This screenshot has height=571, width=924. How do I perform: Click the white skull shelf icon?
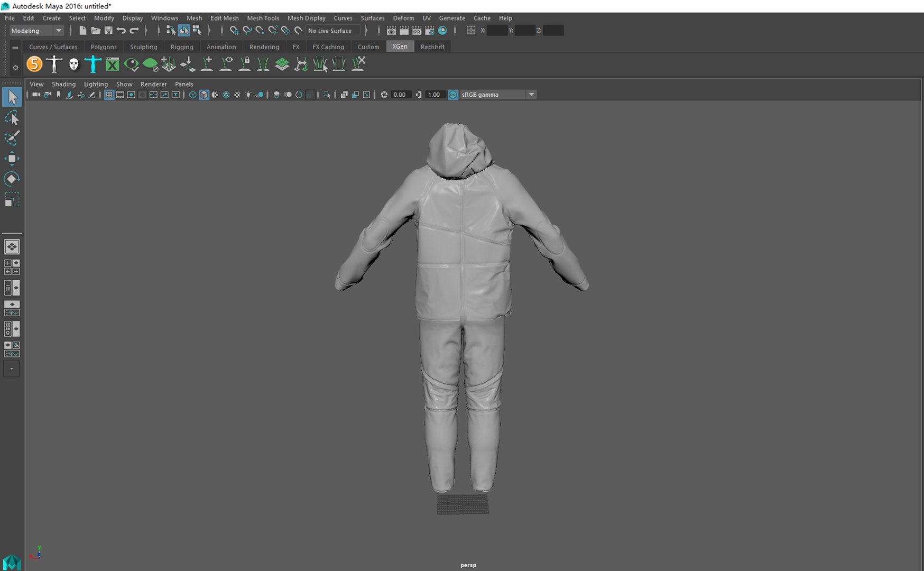73,64
